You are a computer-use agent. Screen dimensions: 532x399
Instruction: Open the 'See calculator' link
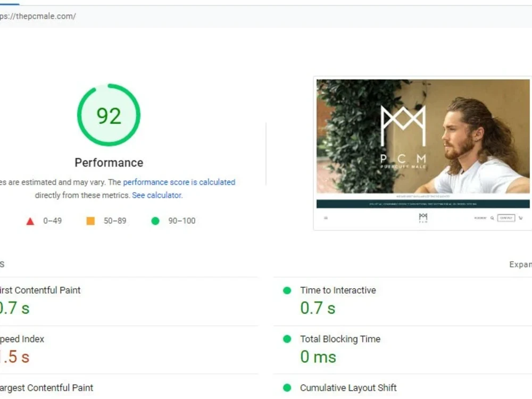point(157,195)
